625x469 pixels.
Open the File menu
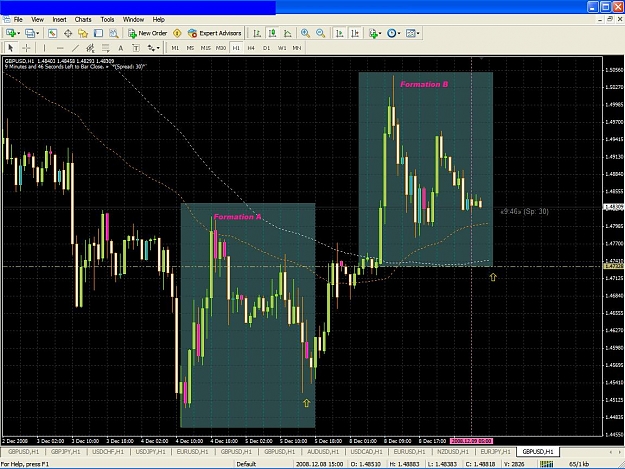tap(18, 19)
